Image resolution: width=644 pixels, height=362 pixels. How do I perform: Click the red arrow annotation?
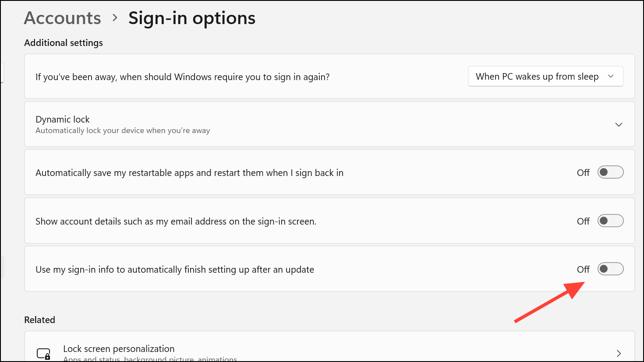click(x=550, y=302)
